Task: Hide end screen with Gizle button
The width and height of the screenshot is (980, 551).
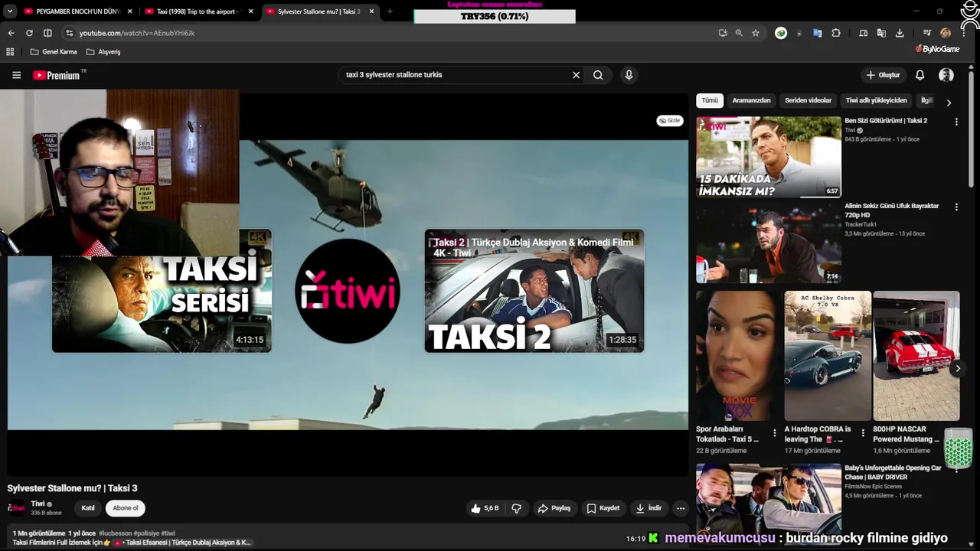Action: pyautogui.click(x=670, y=121)
